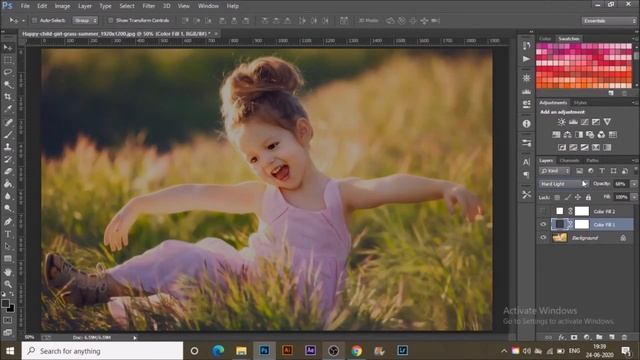Select the Rectangular Marquee tool
This screenshot has height=360, width=640.
point(8,60)
